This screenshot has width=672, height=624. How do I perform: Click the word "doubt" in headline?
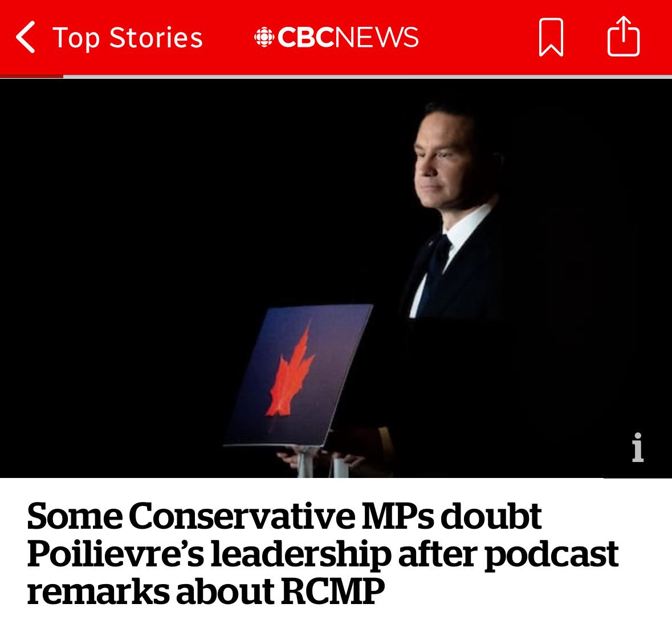(490, 516)
